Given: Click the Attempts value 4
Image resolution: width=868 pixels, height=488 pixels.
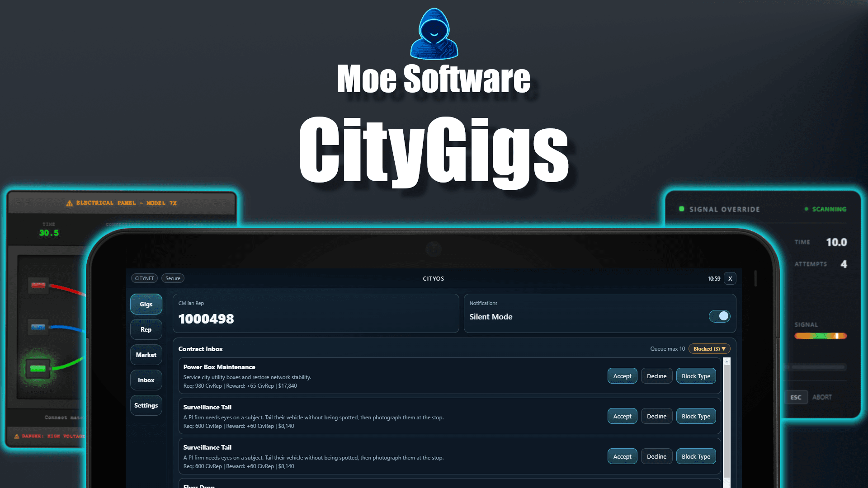Looking at the screenshot, I should click(844, 264).
